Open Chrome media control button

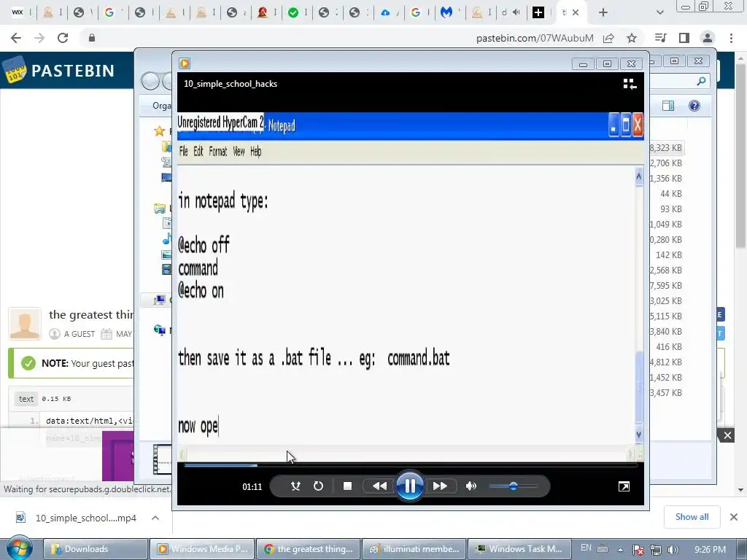point(660,38)
